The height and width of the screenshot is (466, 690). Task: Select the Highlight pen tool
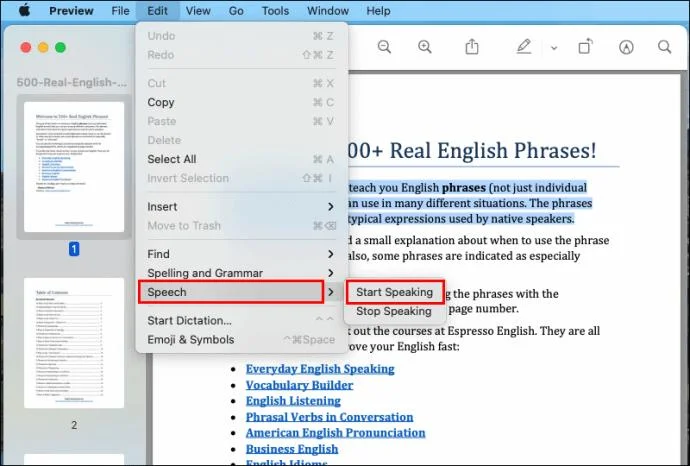(524, 46)
